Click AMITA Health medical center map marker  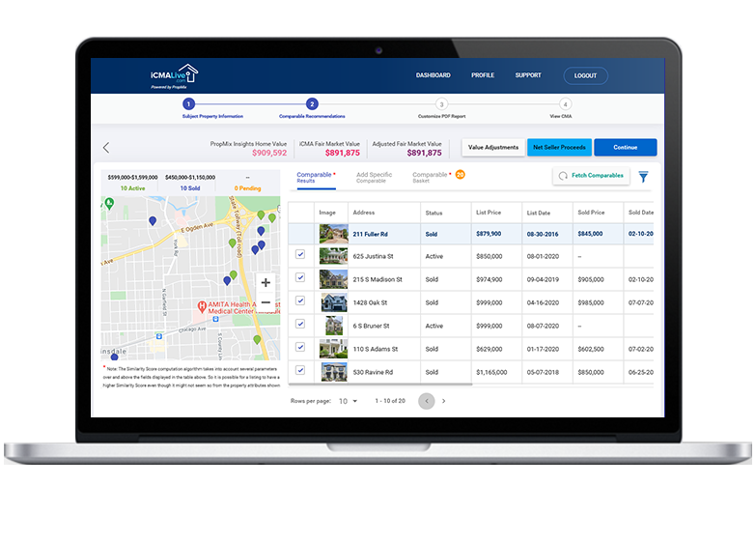[x=202, y=306]
